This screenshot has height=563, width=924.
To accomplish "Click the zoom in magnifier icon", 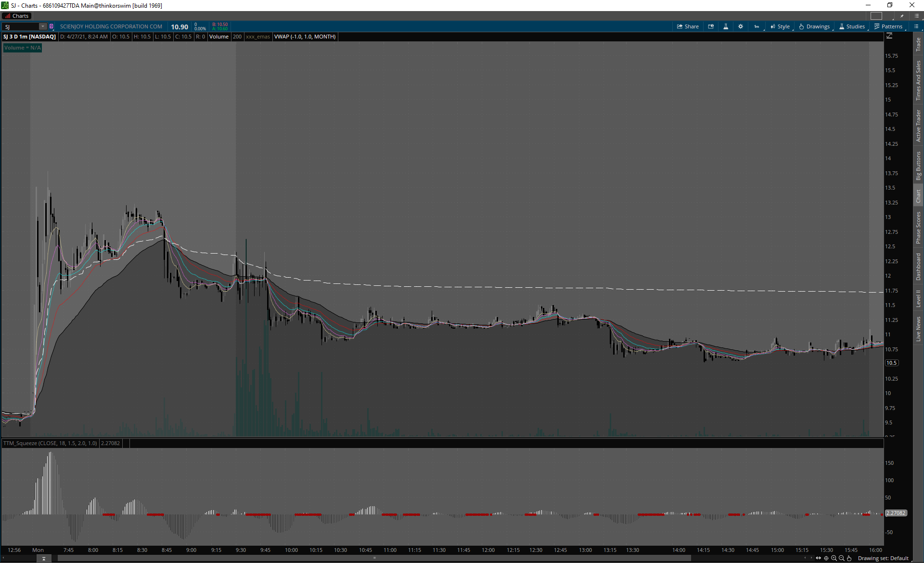I will pyautogui.click(x=834, y=558).
